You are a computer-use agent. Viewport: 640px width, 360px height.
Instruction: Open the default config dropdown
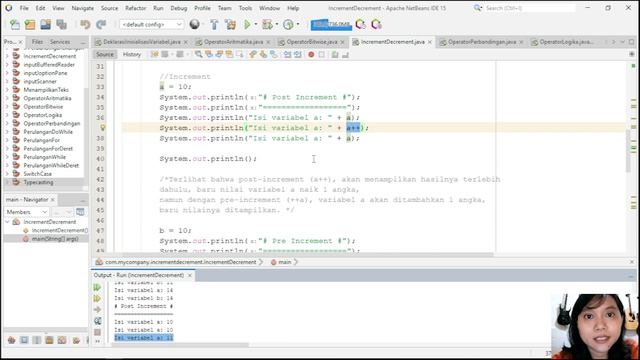(152, 24)
